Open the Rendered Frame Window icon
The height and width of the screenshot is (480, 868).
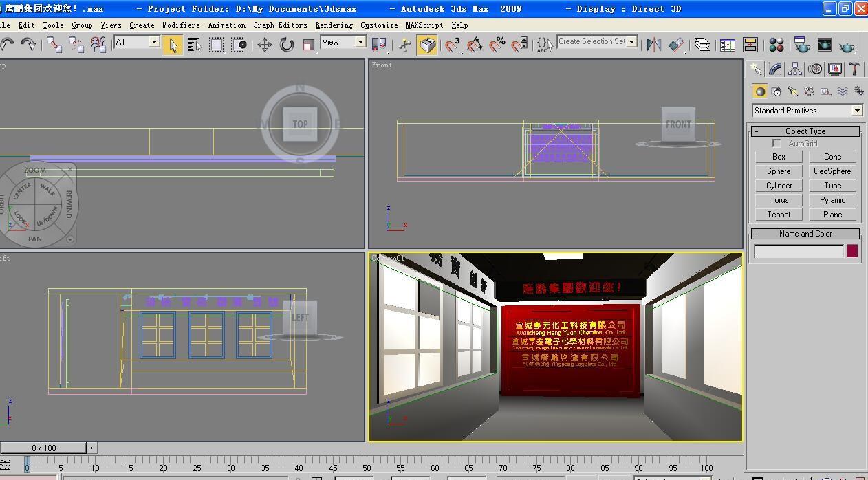[824, 45]
